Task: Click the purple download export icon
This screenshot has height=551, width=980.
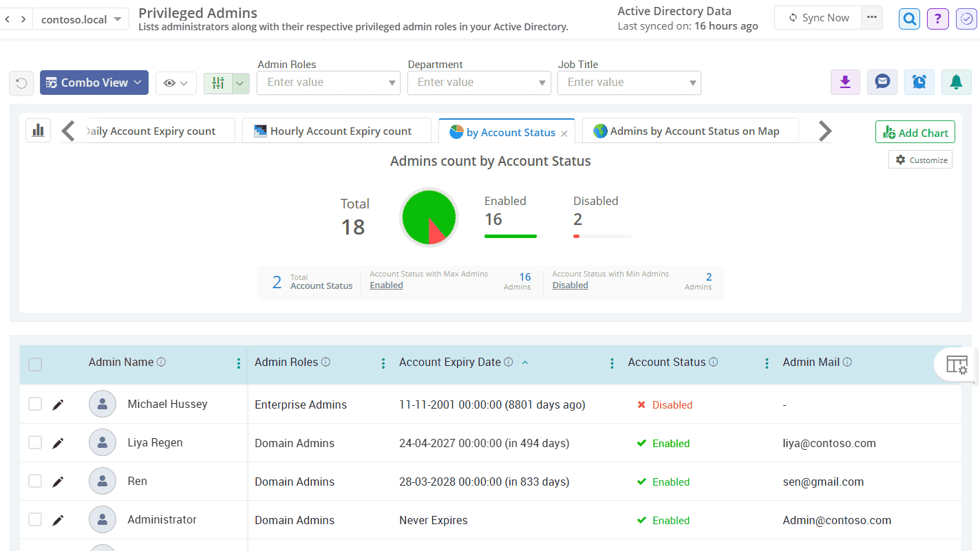Action: [845, 83]
